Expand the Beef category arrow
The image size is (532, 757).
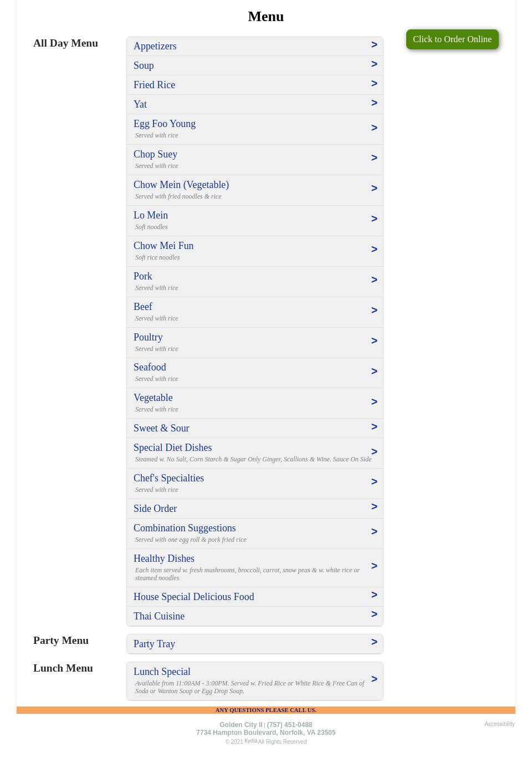[x=374, y=311]
